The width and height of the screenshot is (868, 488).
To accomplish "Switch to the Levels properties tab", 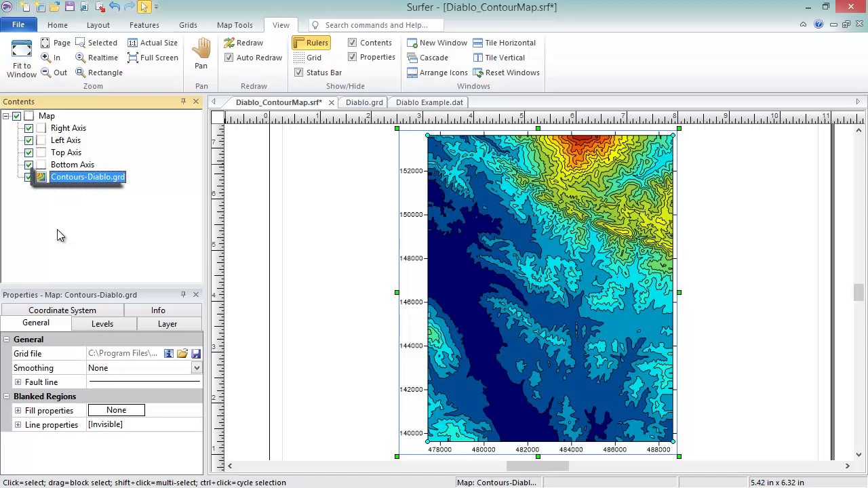I will point(102,324).
